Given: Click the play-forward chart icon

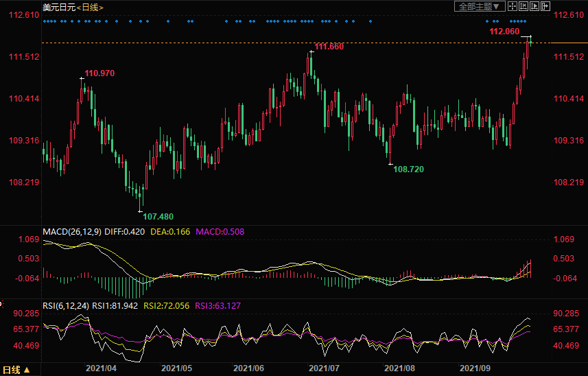Looking at the screenshot, I should click(x=534, y=6).
